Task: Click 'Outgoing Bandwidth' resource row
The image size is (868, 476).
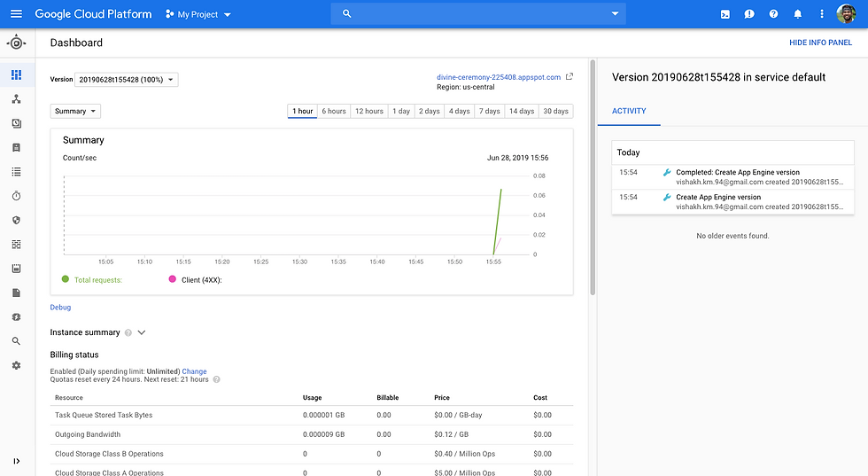Action: tap(312, 434)
